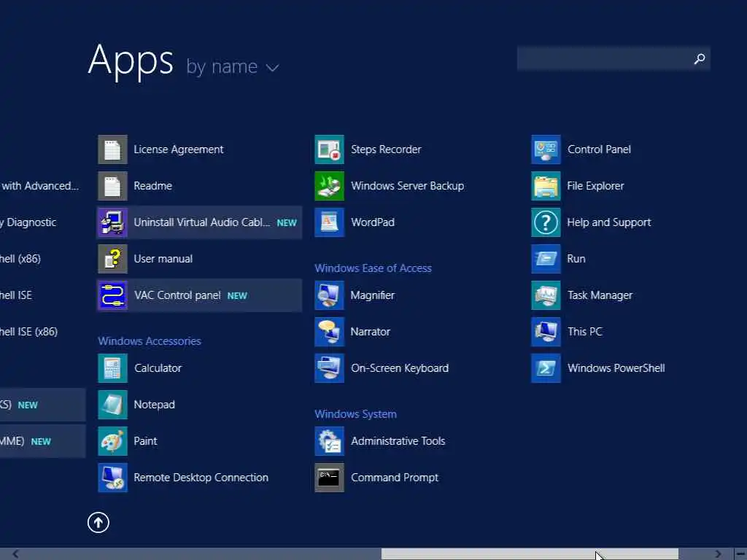747x560 pixels.
Task: Start the Steps Recorder icon
Action: (x=329, y=149)
